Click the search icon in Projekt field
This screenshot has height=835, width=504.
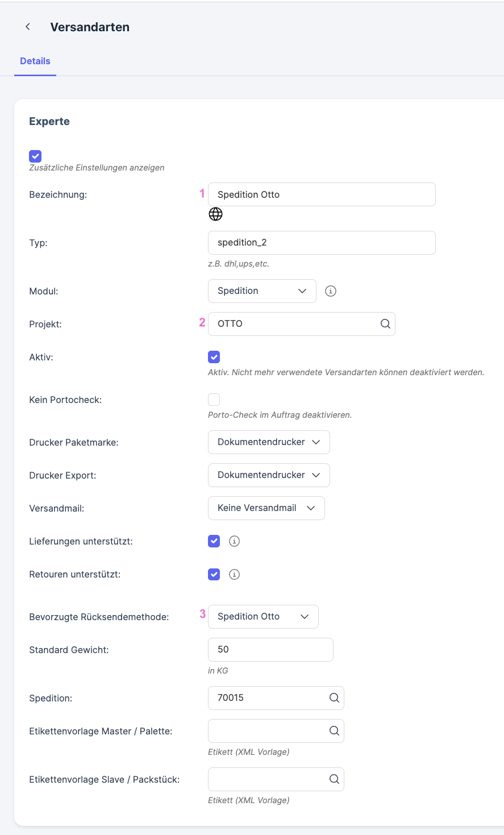(x=385, y=323)
